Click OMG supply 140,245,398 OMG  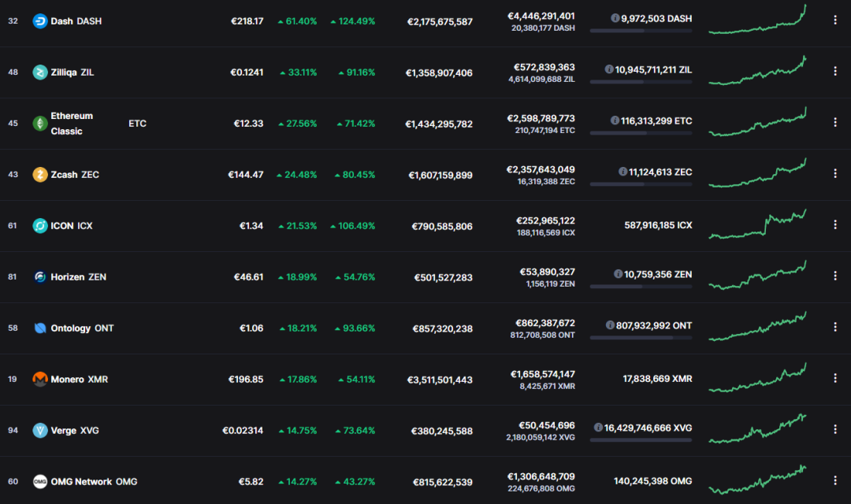(x=653, y=481)
